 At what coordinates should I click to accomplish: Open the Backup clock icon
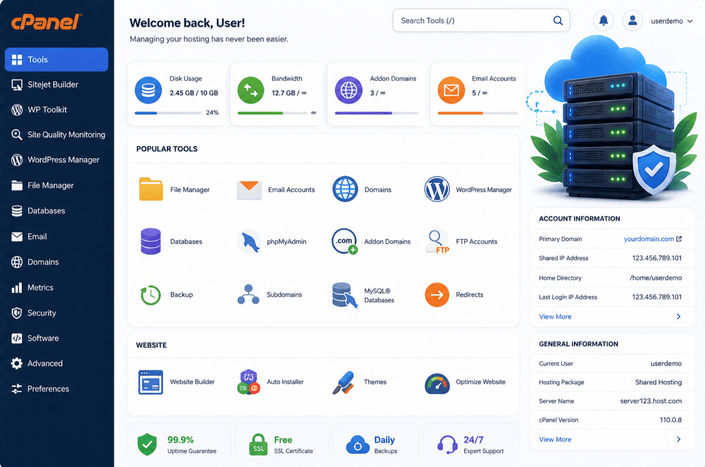pos(151,295)
